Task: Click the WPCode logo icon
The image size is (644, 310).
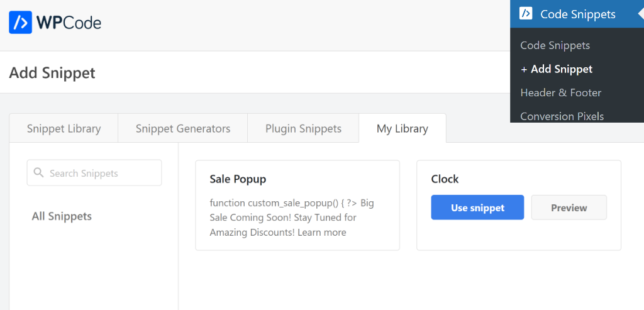Action: 20,22
